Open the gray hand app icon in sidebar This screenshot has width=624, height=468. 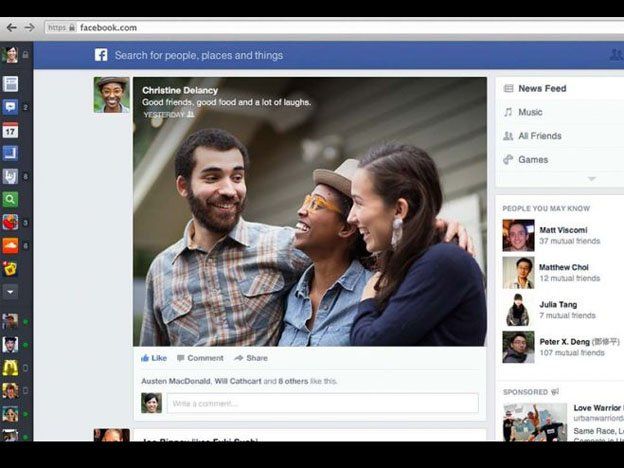pos(10,176)
